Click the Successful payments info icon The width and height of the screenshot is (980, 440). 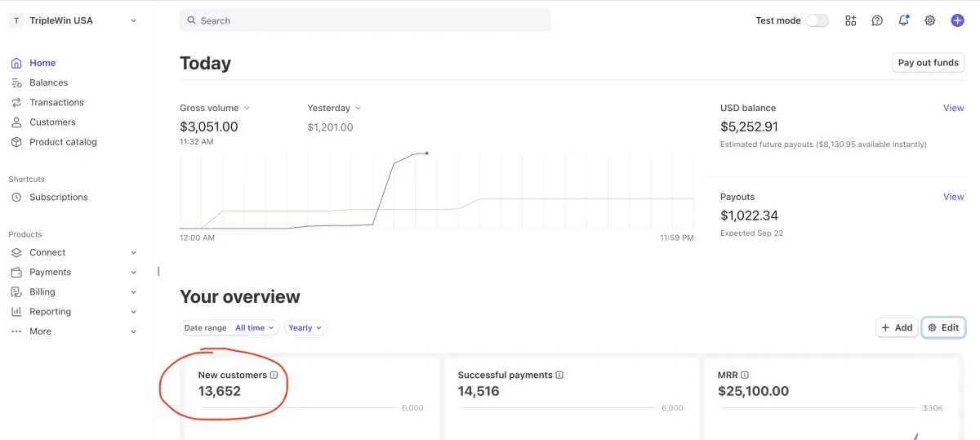(x=559, y=376)
